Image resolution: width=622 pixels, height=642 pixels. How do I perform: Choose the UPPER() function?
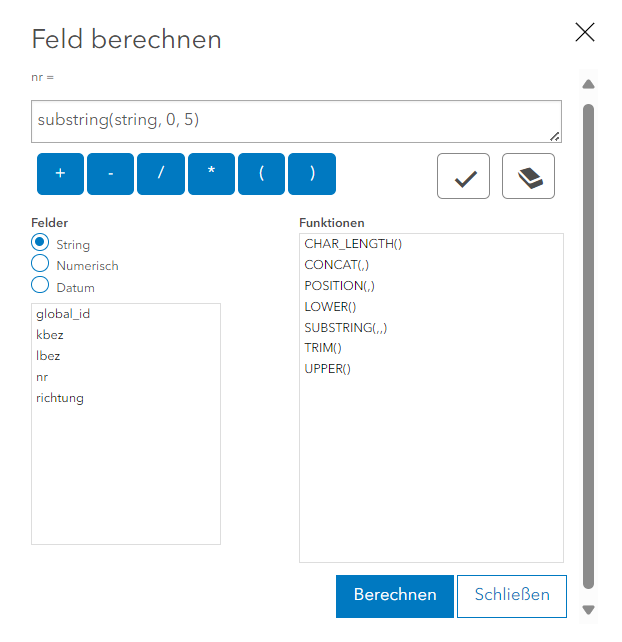click(431, 369)
